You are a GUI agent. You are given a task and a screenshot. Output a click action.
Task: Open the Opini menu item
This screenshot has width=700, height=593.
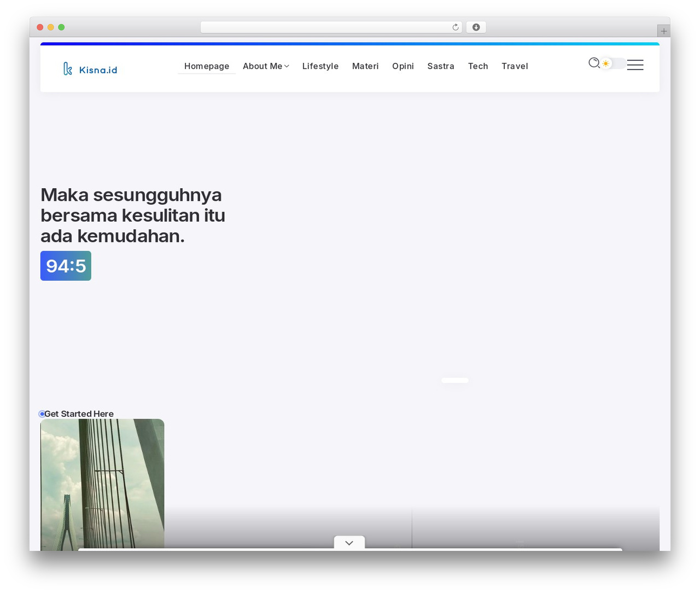coord(403,66)
